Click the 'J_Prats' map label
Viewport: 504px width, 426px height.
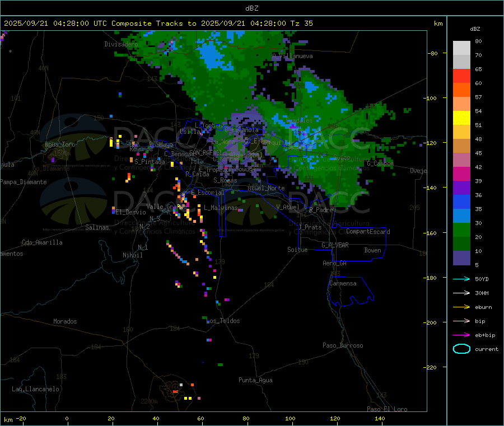point(310,227)
